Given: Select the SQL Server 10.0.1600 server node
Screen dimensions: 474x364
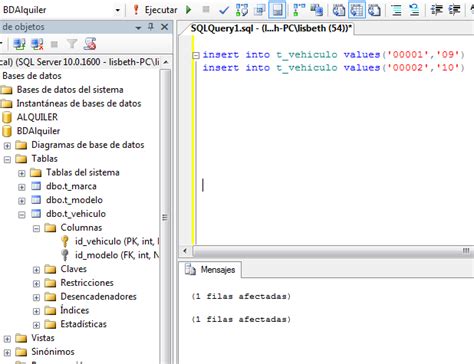Looking at the screenshot, I should (79, 62).
